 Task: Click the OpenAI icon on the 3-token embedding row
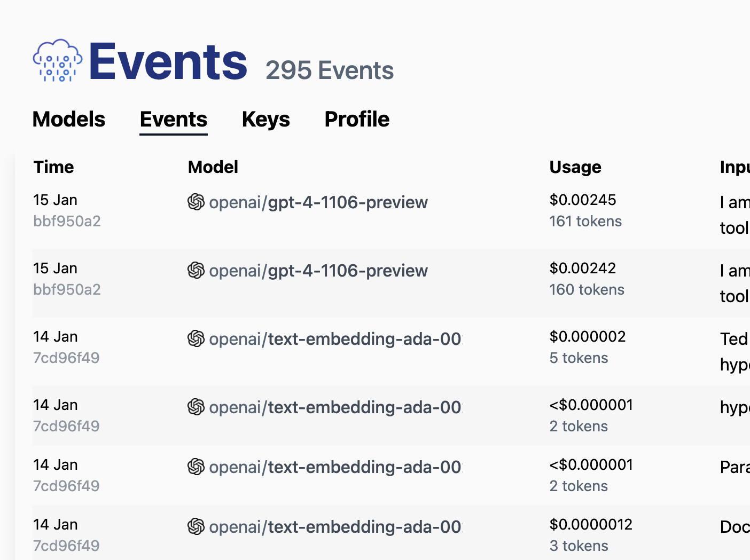pyautogui.click(x=197, y=527)
